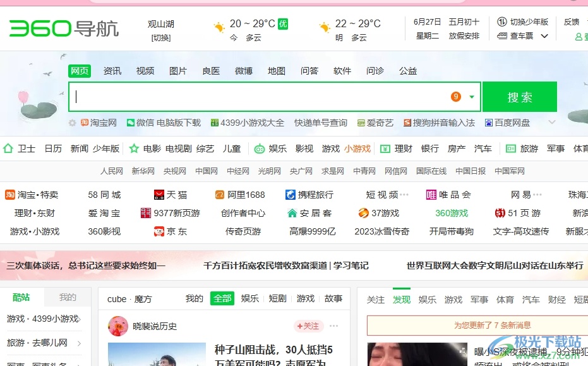Open 阿里1688 site link

[x=240, y=195]
